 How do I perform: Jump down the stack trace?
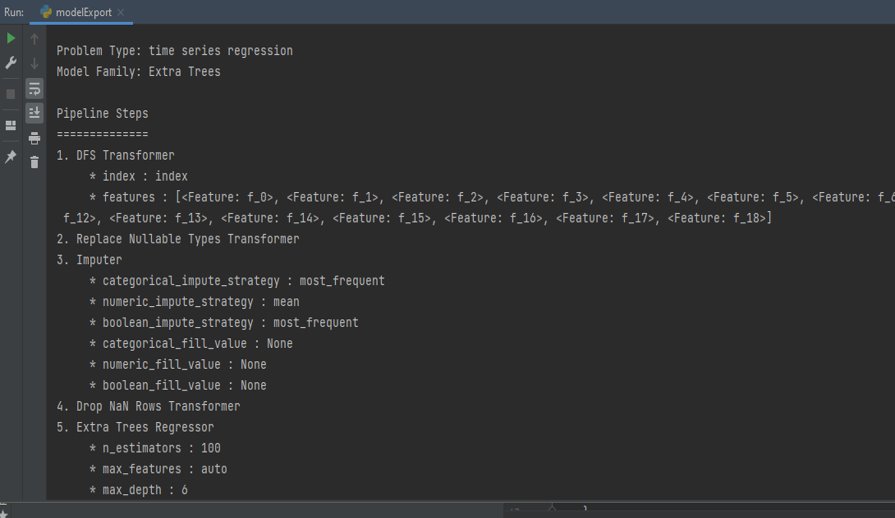click(x=34, y=63)
